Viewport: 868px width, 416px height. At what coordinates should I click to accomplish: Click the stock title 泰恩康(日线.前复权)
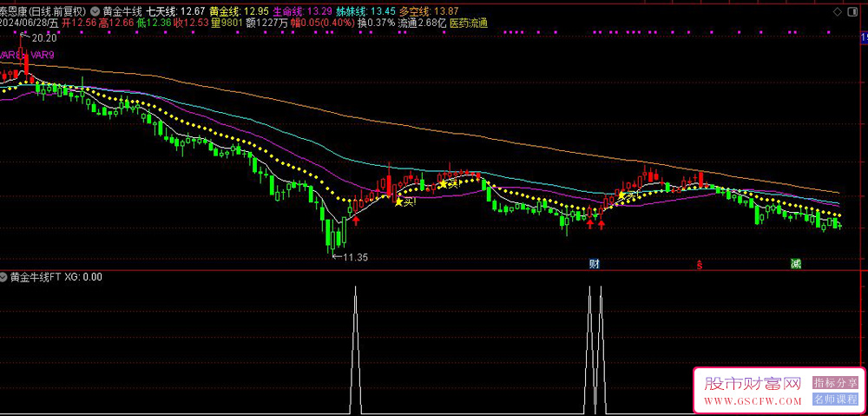pyautogui.click(x=43, y=11)
